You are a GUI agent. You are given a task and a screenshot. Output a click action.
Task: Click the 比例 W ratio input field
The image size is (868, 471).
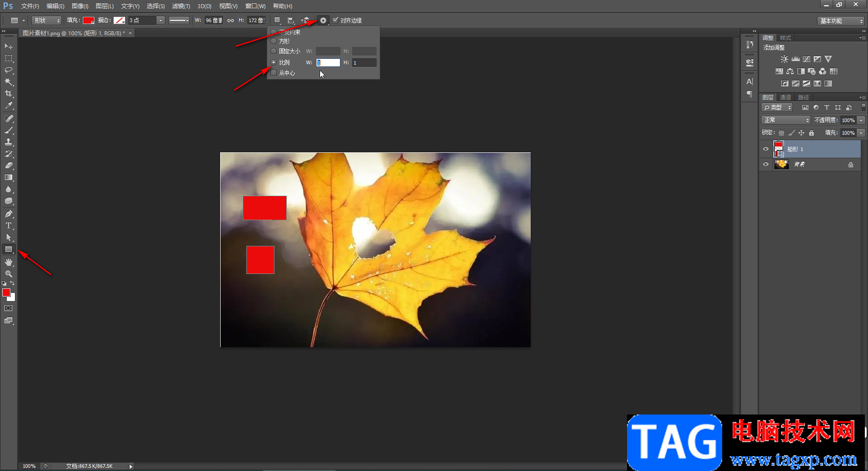pos(328,62)
